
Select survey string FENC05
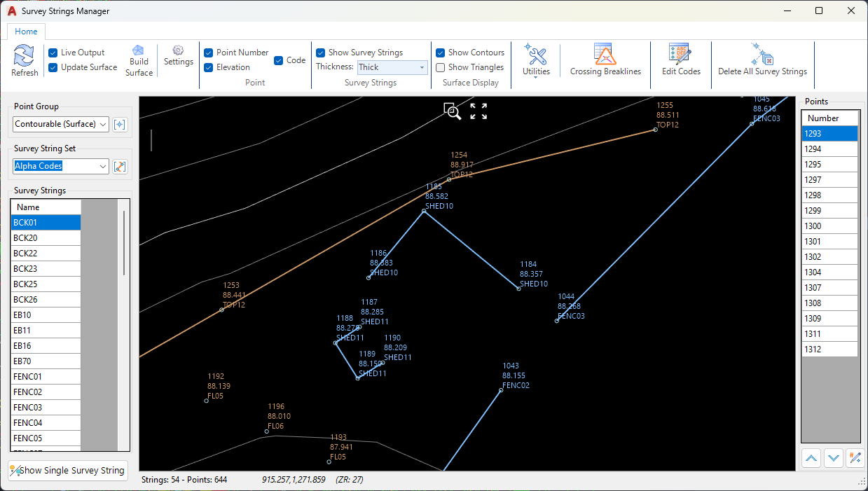point(46,438)
